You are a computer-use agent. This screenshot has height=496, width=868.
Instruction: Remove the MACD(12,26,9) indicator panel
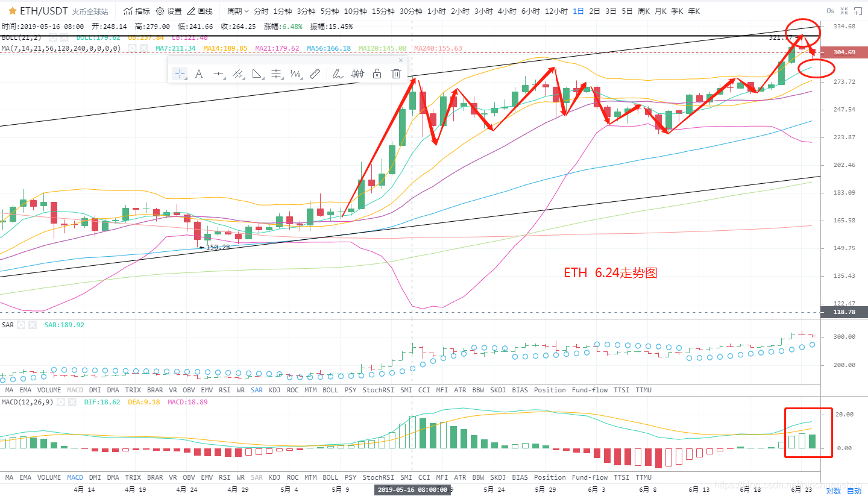coord(72,402)
